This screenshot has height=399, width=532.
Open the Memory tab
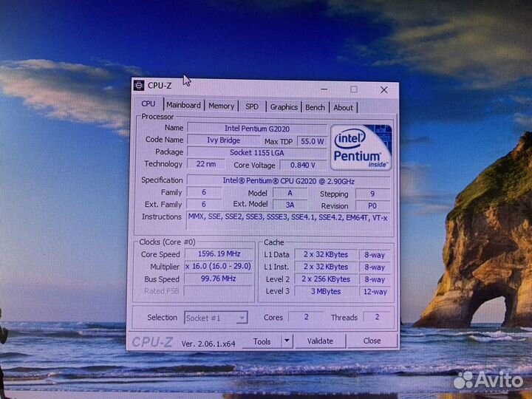221,106
